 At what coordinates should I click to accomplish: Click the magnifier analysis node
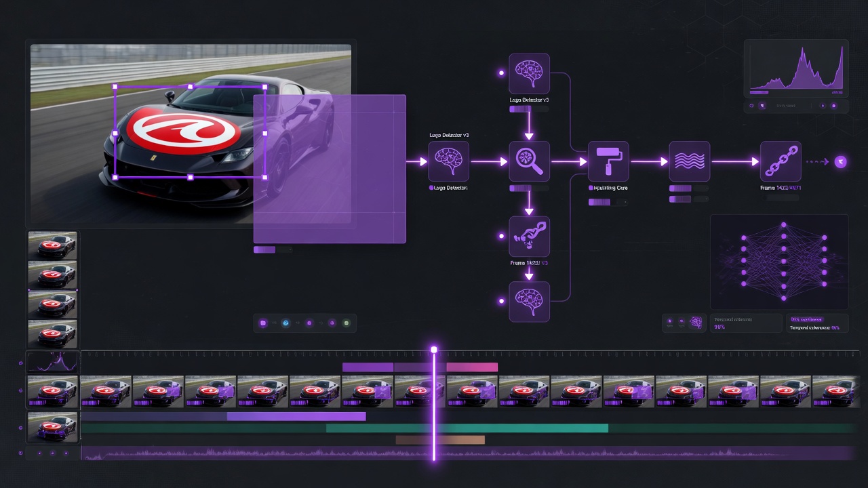(529, 161)
